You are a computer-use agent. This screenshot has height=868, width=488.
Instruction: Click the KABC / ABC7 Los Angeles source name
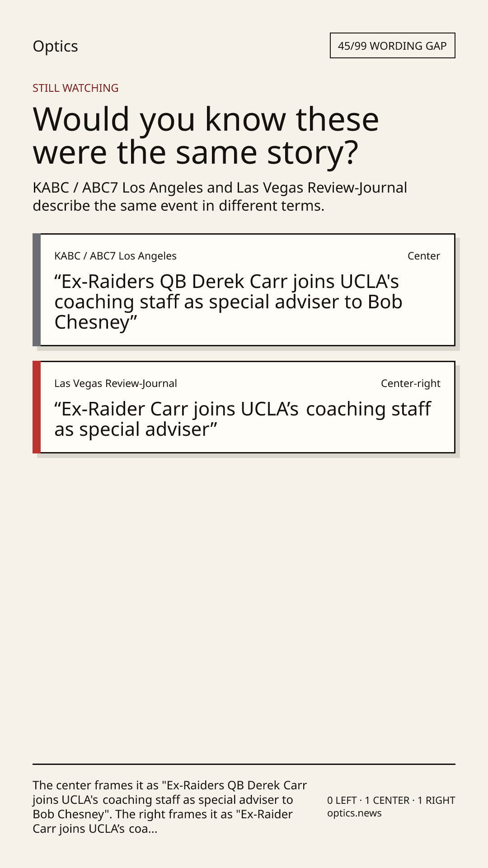pyautogui.click(x=115, y=256)
